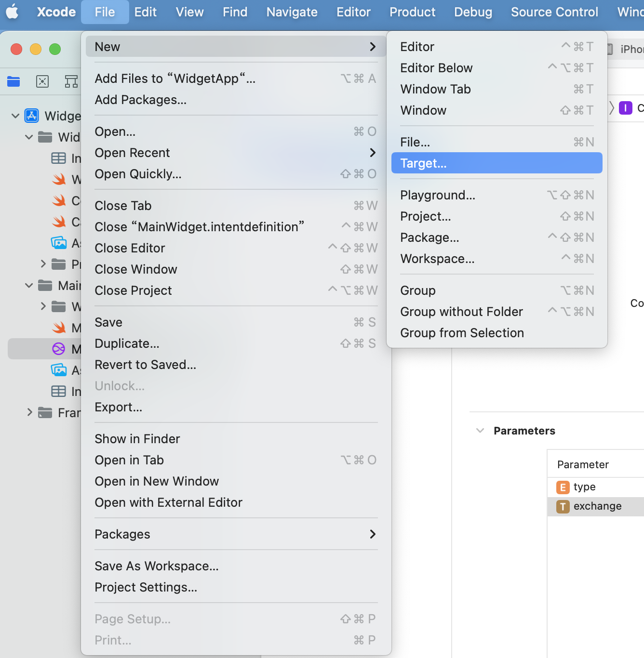Image resolution: width=644 pixels, height=658 pixels.
Task: Choose Group from Selection
Action: (x=497, y=332)
